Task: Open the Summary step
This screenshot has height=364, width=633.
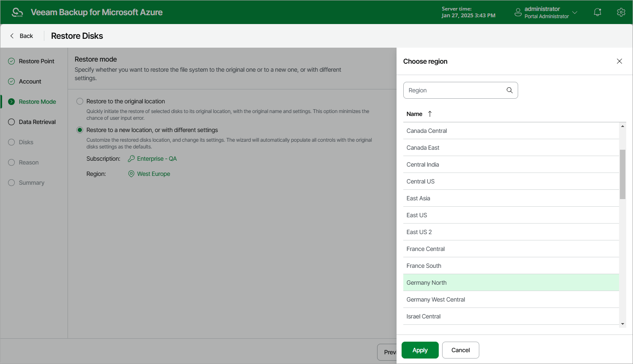Action: click(x=32, y=183)
